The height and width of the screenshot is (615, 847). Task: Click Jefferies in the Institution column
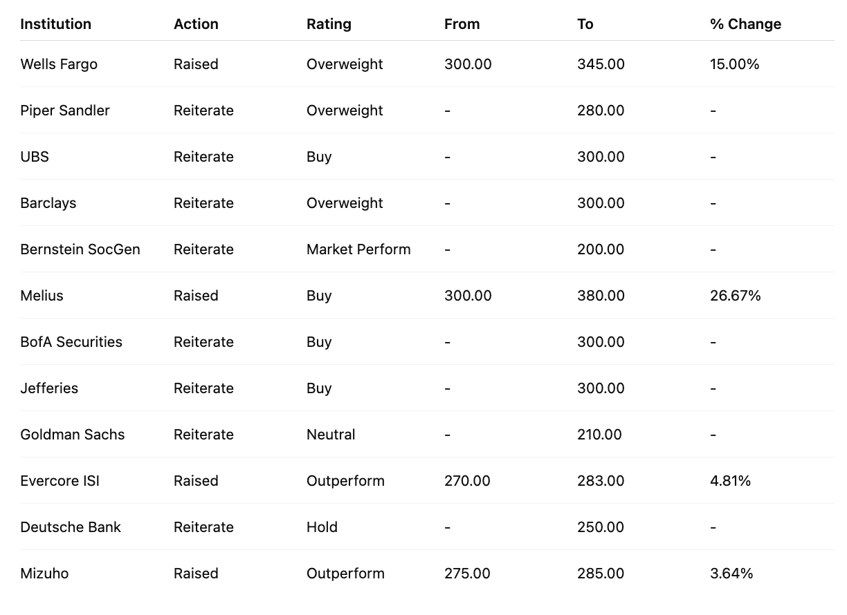[x=49, y=388]
